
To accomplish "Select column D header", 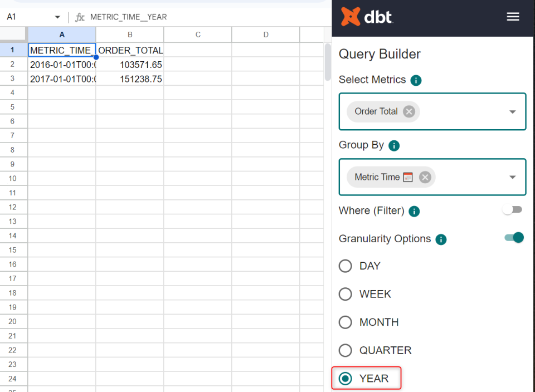I will (x=266, y=35).
